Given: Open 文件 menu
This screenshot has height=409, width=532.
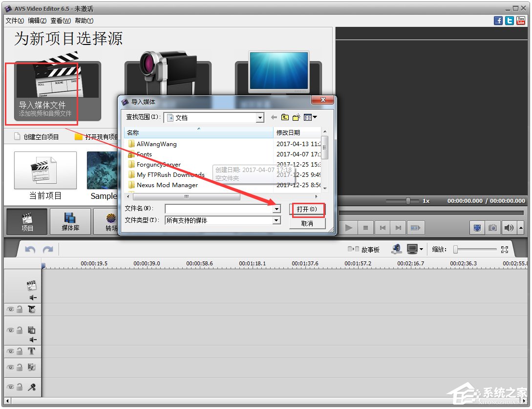Looking at the screenshot, I should point(15,21).
